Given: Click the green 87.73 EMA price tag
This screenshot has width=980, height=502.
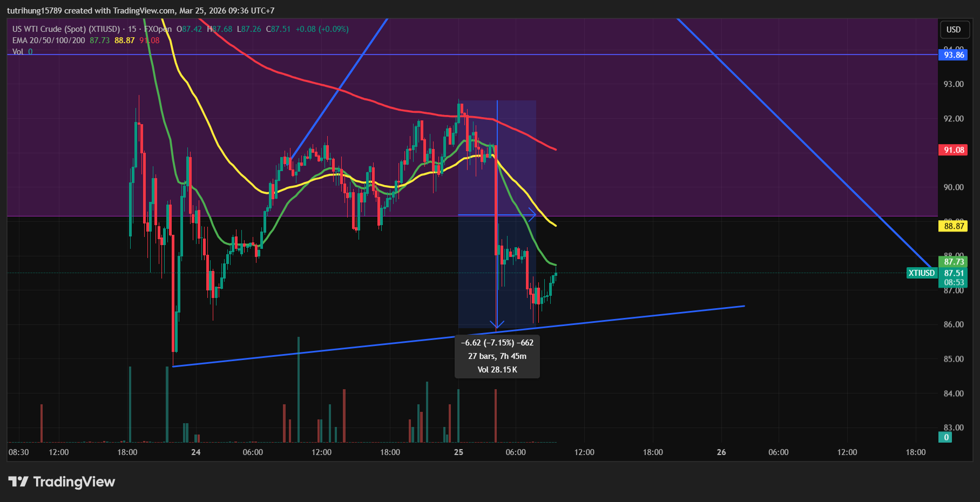Looking at the screenshot, I should (954, 262).
